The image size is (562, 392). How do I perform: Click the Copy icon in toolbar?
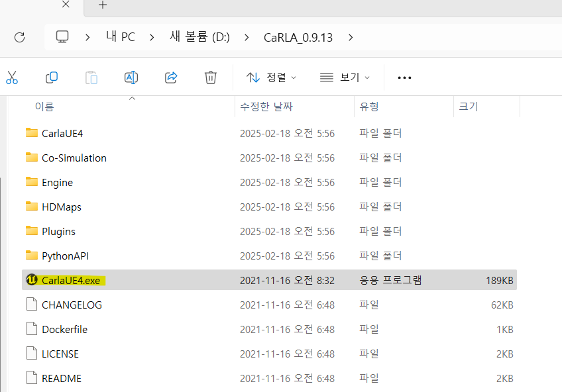pos(52,77)
